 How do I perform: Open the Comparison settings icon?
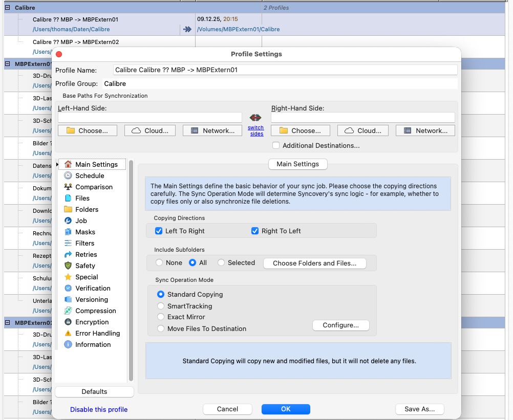68,187
